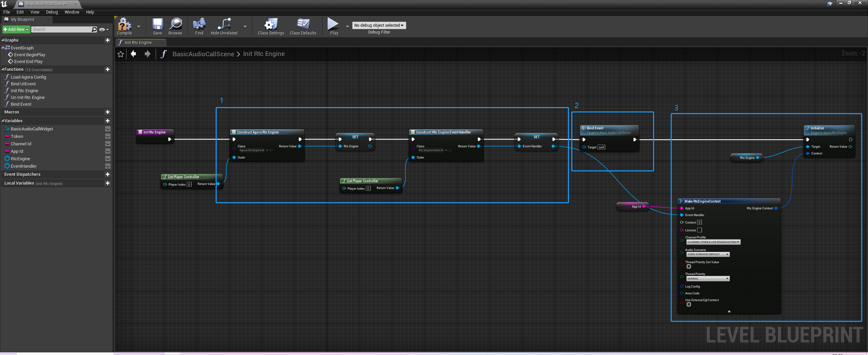The height and width of the screenshot is (355, 868).
Task: Open Compile options dropdown arrow
Action: [x=139, y=26]
